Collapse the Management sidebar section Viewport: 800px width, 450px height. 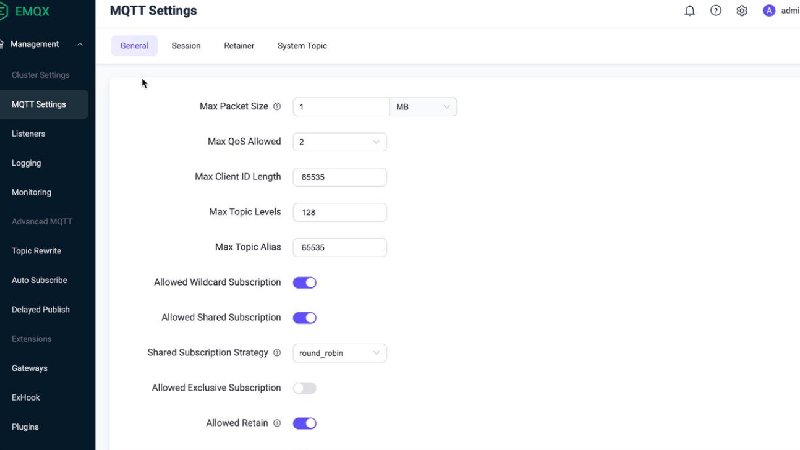[x=80, y=44]
